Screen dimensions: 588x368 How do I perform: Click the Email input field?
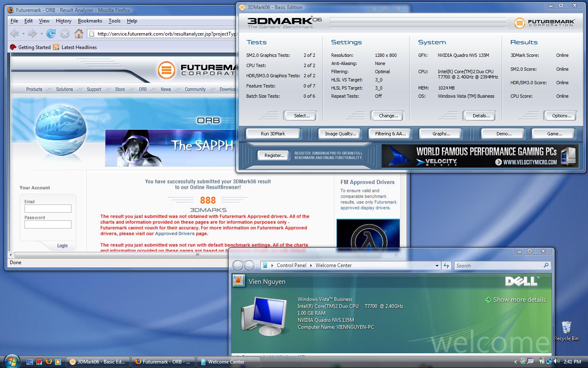pos(48,209)
